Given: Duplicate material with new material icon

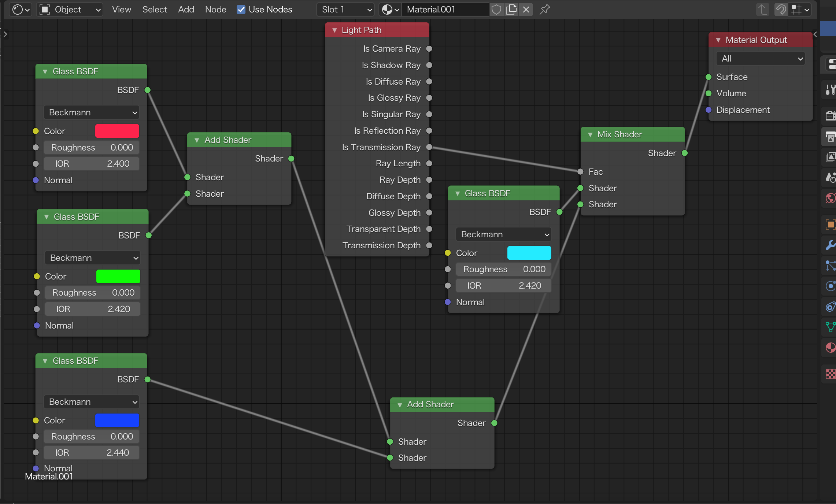Looking at the screenshot, I should click(511, 10).
